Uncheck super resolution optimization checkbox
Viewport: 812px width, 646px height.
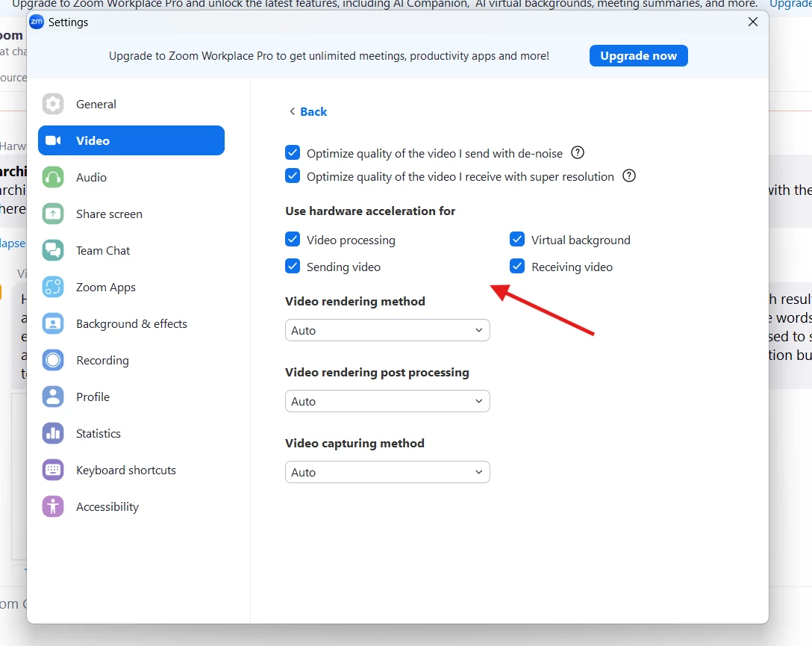293,176
